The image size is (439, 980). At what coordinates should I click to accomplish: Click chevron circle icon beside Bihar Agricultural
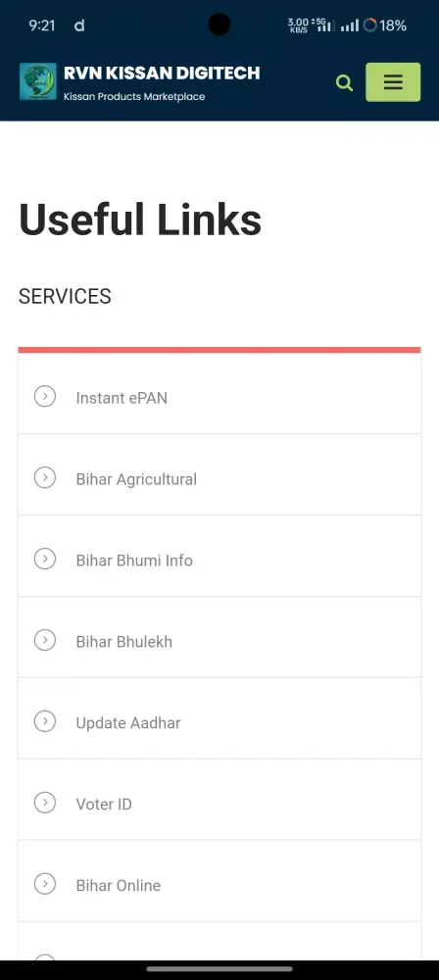pyautogui.click(x=44, y=477)
